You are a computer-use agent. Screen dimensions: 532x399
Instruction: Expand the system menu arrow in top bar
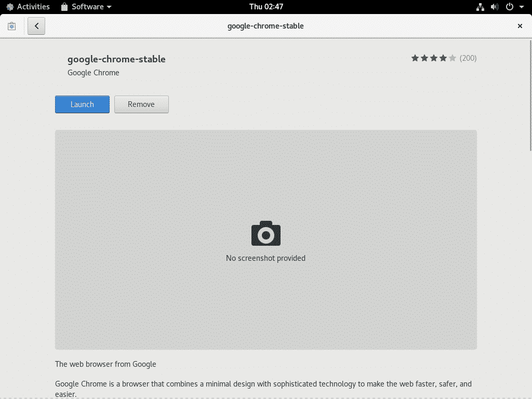pyautogui.click(x=522, y=7)
